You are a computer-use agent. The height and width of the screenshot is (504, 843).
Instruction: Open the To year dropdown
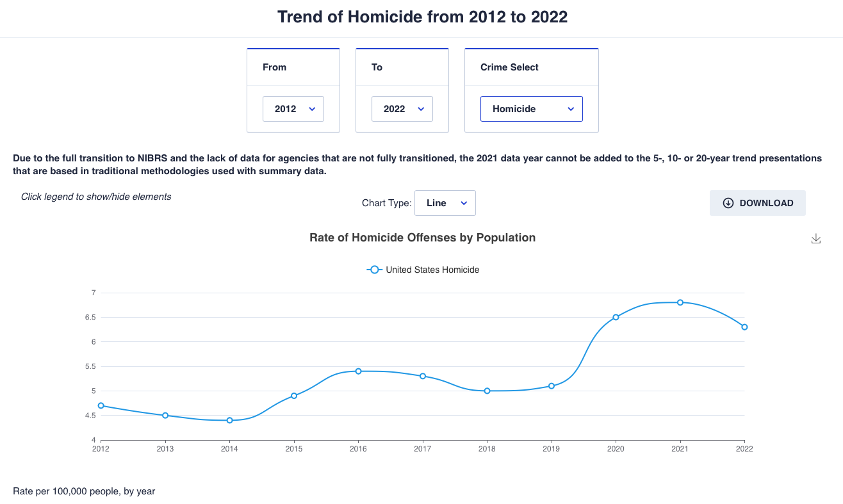point(402,109)
